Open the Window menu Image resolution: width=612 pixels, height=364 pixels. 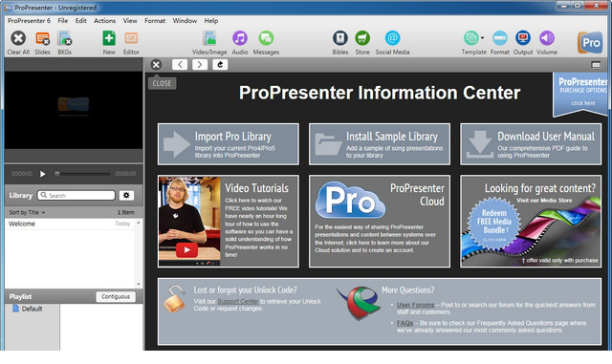pyautogui.click(x=185, y=21)
